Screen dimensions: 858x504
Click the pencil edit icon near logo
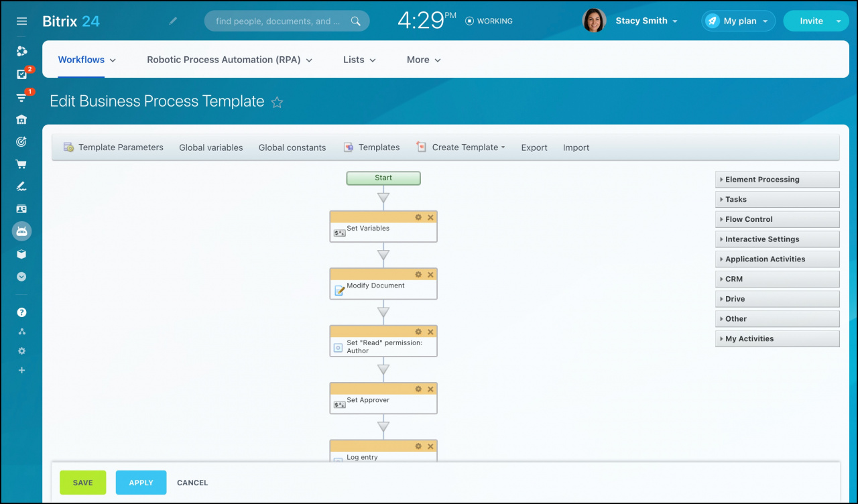coord(173,21)
